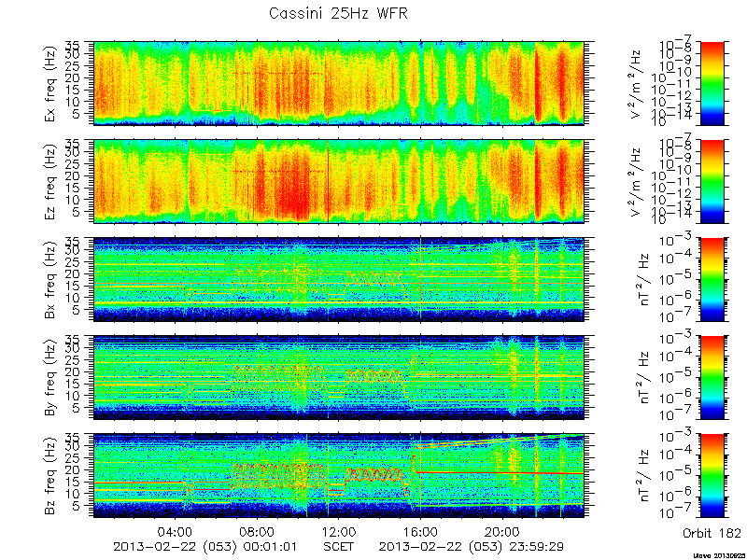Select the "Ex freq (Hz)" axis label
This screenshot has width=747, height=560.
(50, 83)
